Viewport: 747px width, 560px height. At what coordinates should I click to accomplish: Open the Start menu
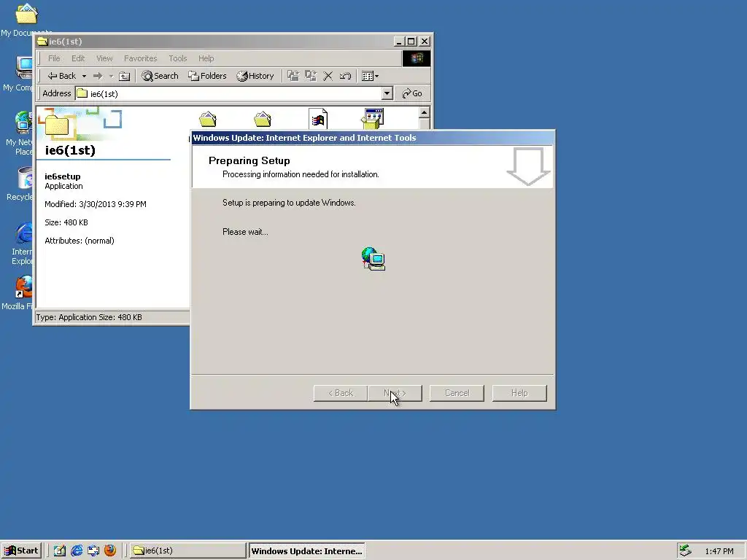coord(21,551)
